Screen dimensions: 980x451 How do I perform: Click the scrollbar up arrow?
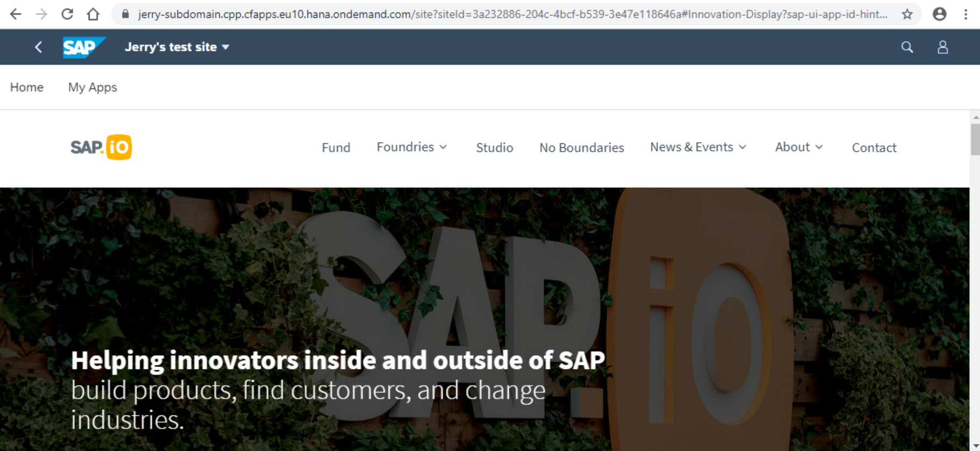975,117
